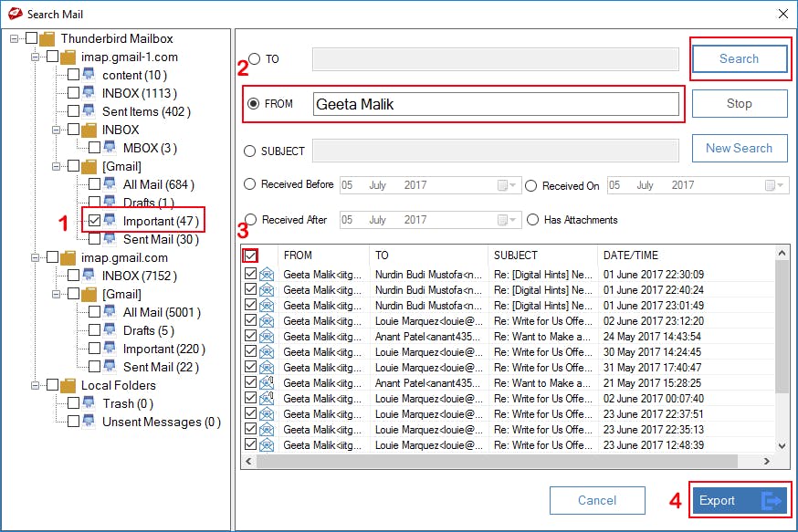
Task: Open the Received On date picker dropdown
Action: (x=775, y=185)
